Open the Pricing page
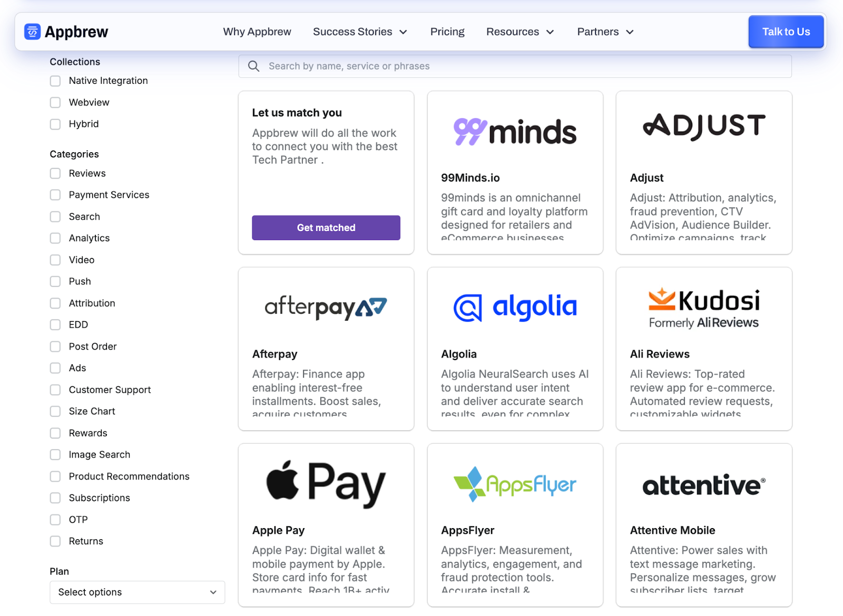Viewport: 843px width, 616px height. coord(447,32)
